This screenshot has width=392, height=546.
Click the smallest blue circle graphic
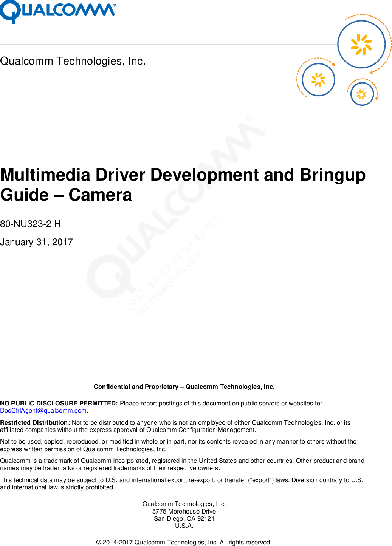coord(362,94)
